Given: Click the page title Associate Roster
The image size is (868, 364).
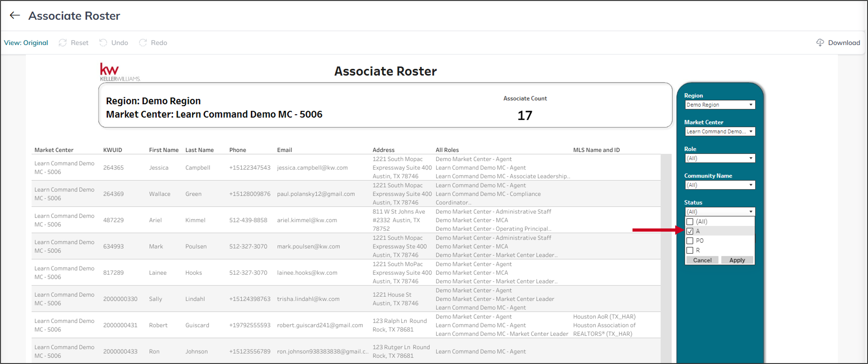Looking at the screenshot, I should pos(74,16).
